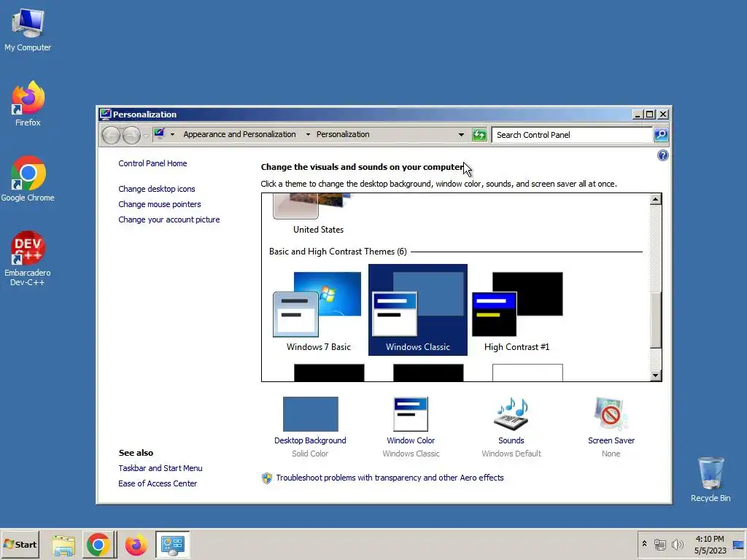Launch Chrome from the taskbar
The width and height of the screenshot is (747, 560).
[x=98, y=545]
